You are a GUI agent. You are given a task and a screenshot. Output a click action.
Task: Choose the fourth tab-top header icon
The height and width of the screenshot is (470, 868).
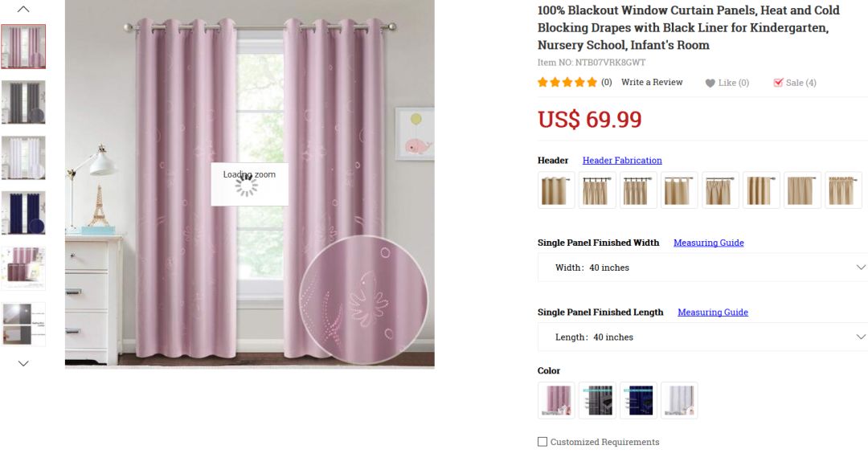click(679, 190)
